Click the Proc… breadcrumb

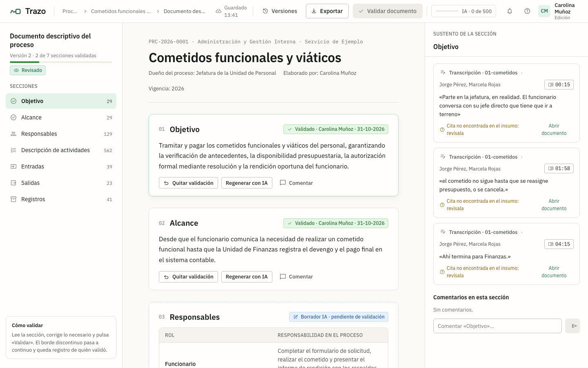(x=70, y=11)
